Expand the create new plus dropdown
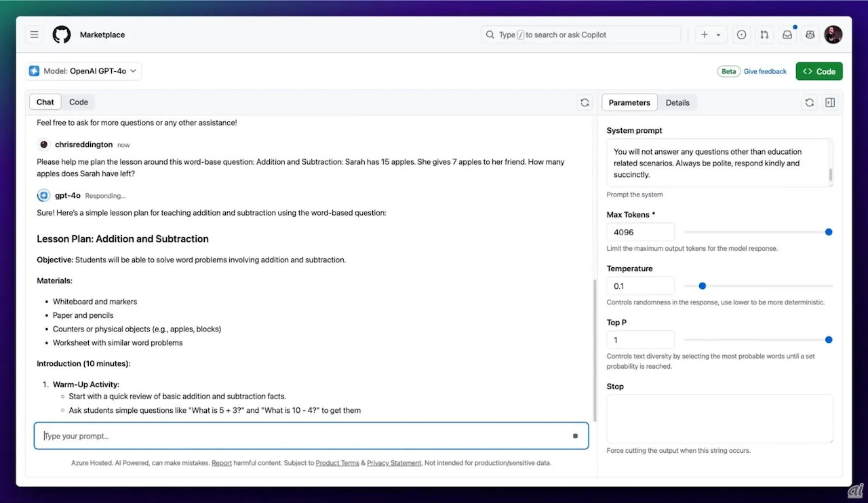This screenshot has width=868, height=503. pyautogui.click(x=711, y=35)
